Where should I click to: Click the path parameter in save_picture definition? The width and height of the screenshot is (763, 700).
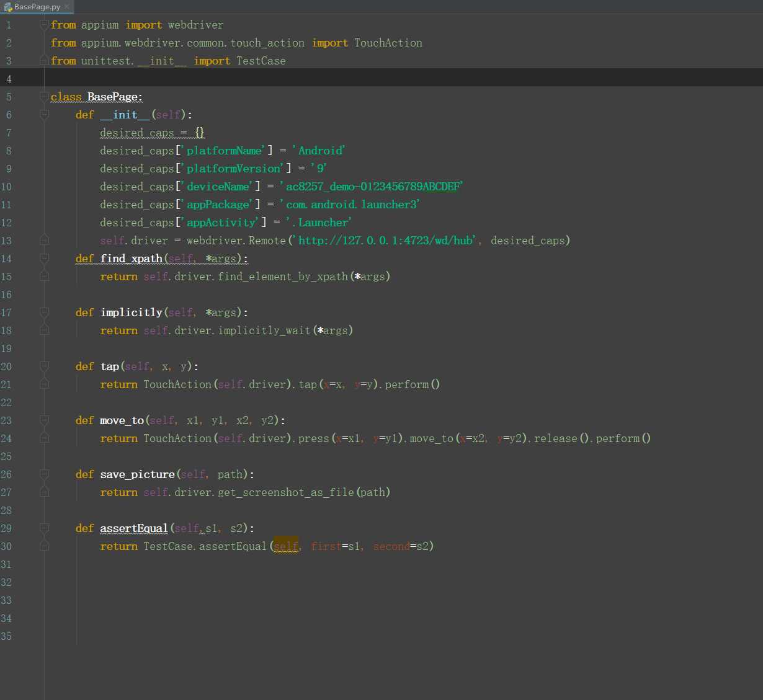(230, 474)
